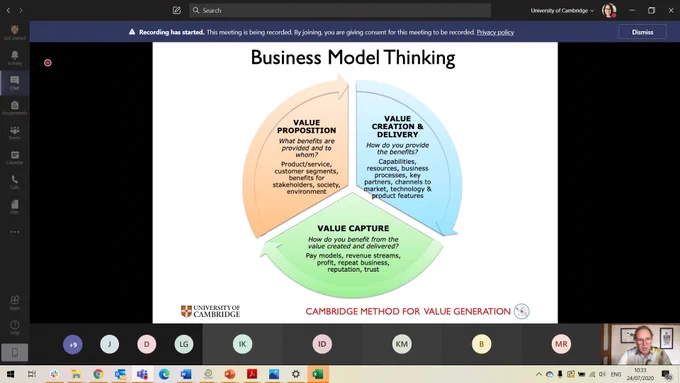This screenshot has width=680, height=383.
Task: Select participant avatar B
Action: (x=481, y=344)
